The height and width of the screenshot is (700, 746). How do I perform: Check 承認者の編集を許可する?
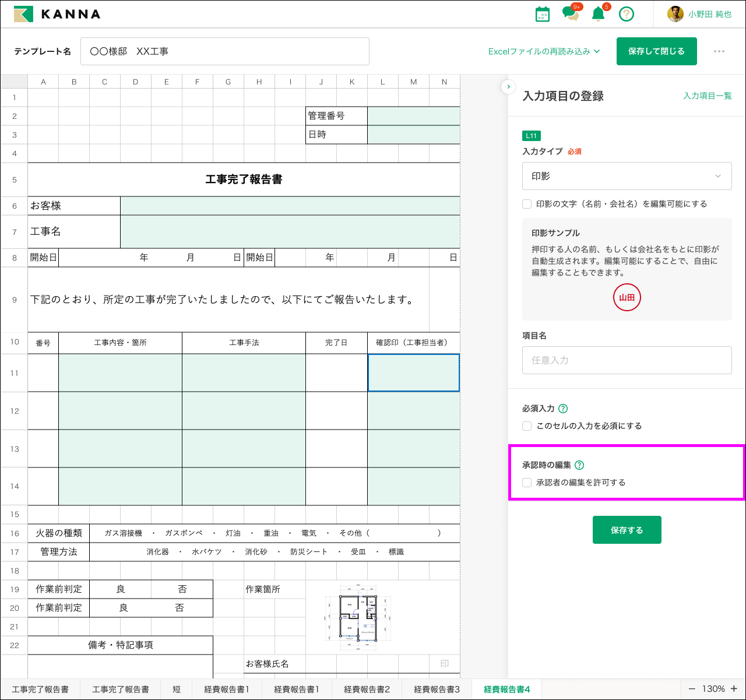pyautogui.click(x=527, y=483)
